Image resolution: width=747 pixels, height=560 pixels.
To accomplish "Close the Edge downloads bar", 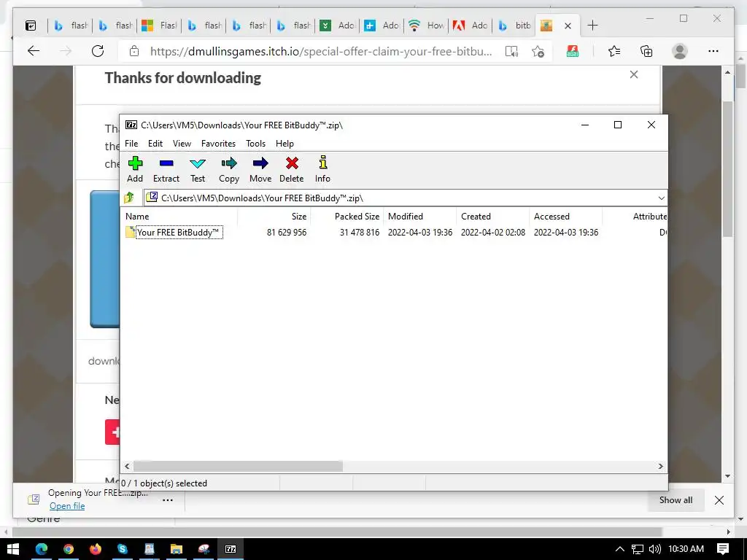I will tap(719, 500).
